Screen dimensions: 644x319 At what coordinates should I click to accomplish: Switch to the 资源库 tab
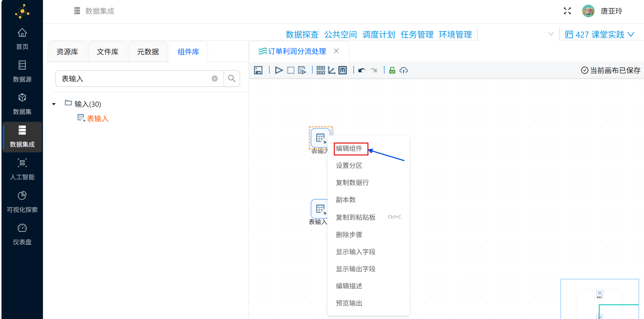point(67,52)
